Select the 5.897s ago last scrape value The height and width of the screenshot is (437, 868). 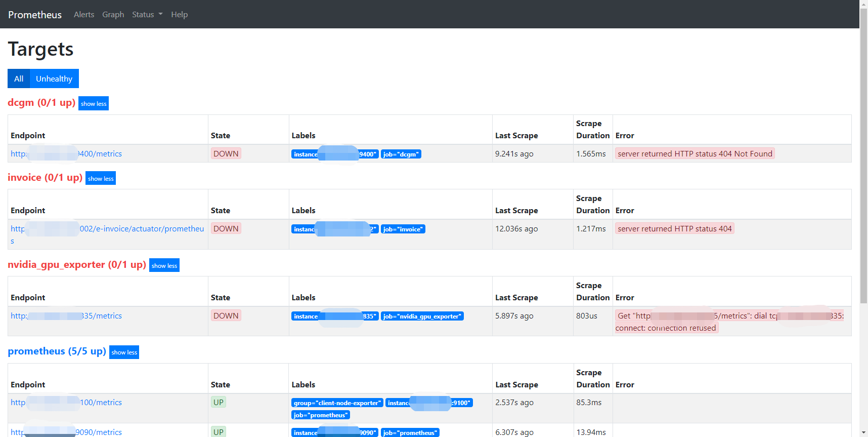tap(514, 316)
